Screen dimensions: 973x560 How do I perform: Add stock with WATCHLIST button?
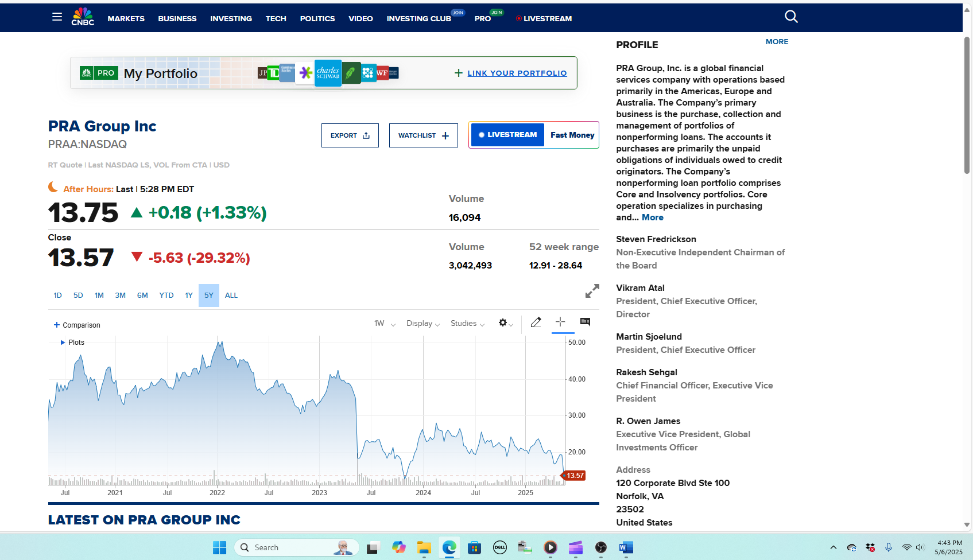(423, 135)
